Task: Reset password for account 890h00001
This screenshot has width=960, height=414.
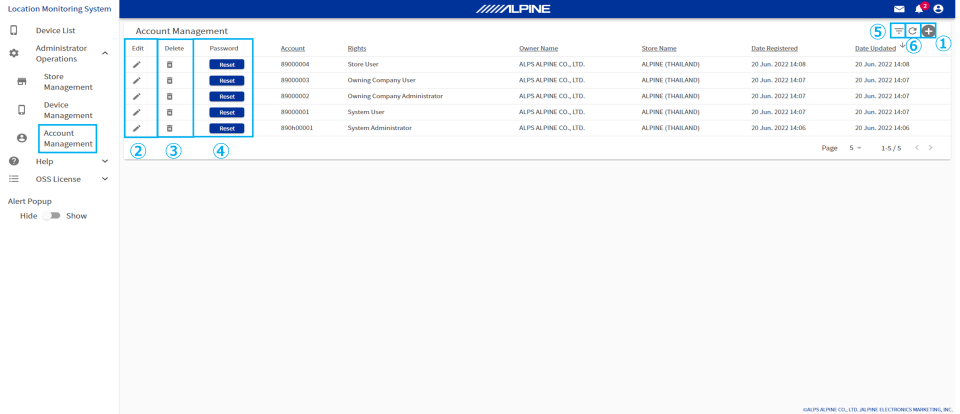Action: (227, 128)
